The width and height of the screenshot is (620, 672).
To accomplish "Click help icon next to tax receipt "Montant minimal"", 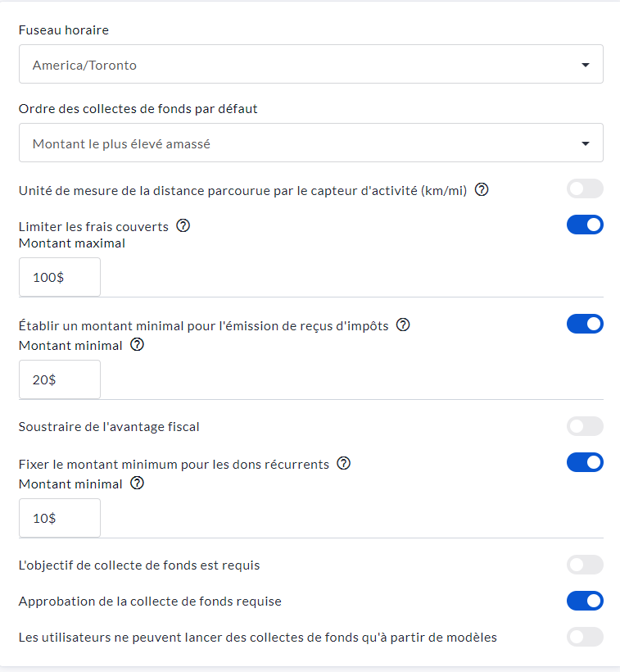I will pyautogui.click(x=138, y=345).
